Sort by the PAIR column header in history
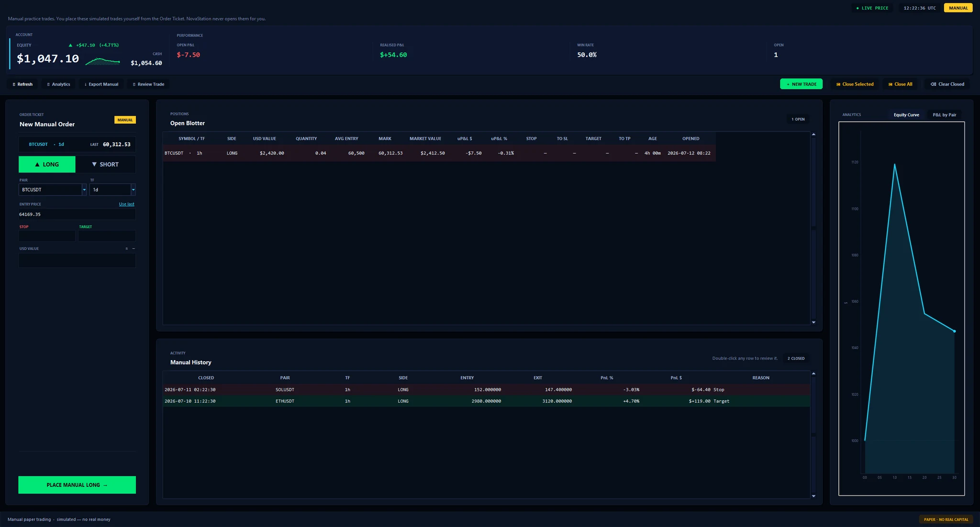980x527 pixels. point(285,378)
